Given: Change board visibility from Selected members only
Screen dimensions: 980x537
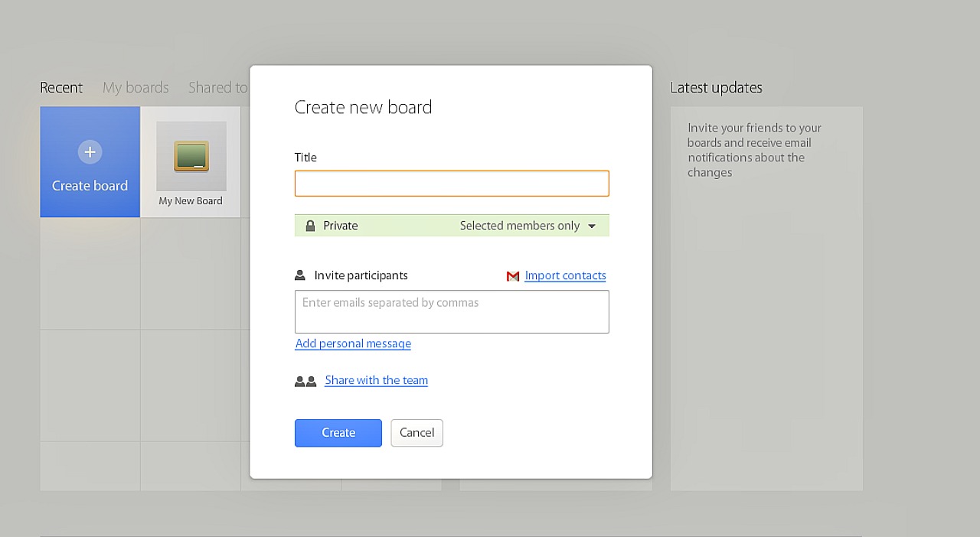Looking at the screenshot, I should click(x=521, y=225).
